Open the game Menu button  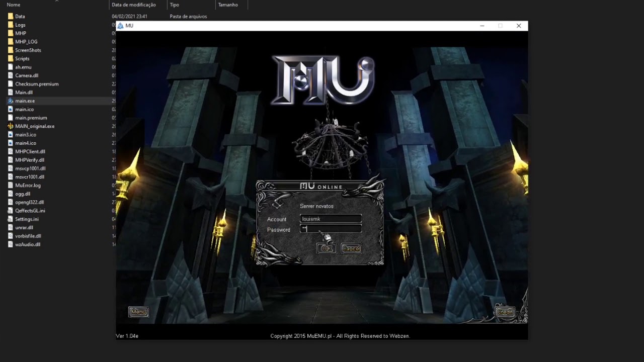[x=138, y=312]
